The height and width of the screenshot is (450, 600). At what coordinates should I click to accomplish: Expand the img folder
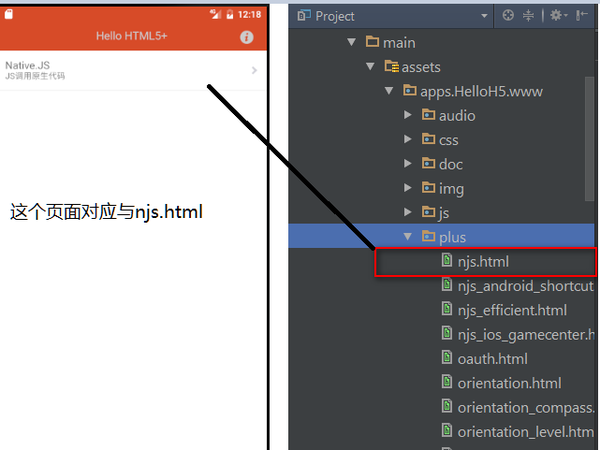point(408,188)
